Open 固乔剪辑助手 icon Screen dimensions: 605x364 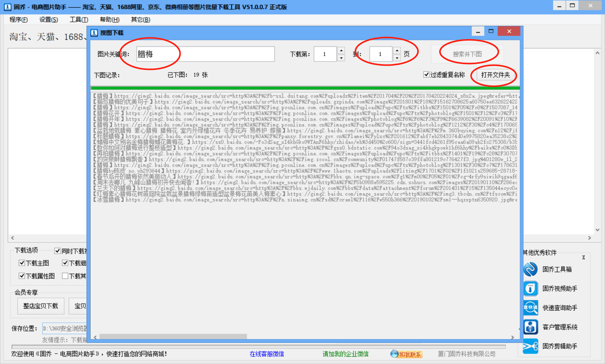coord(530,346)
